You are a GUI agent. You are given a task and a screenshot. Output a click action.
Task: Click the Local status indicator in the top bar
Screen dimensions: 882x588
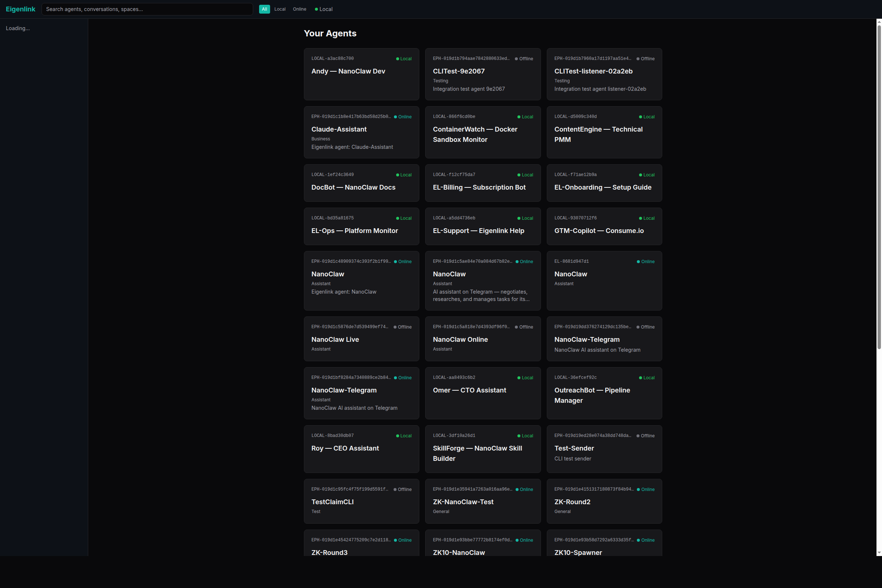click(x=323, y=9)
